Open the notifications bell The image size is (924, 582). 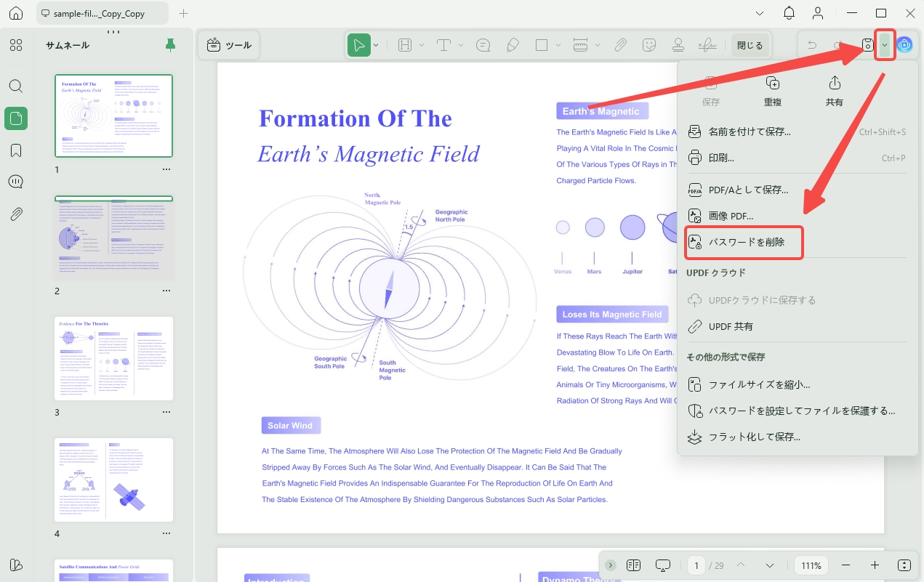[x=789, y=13]
